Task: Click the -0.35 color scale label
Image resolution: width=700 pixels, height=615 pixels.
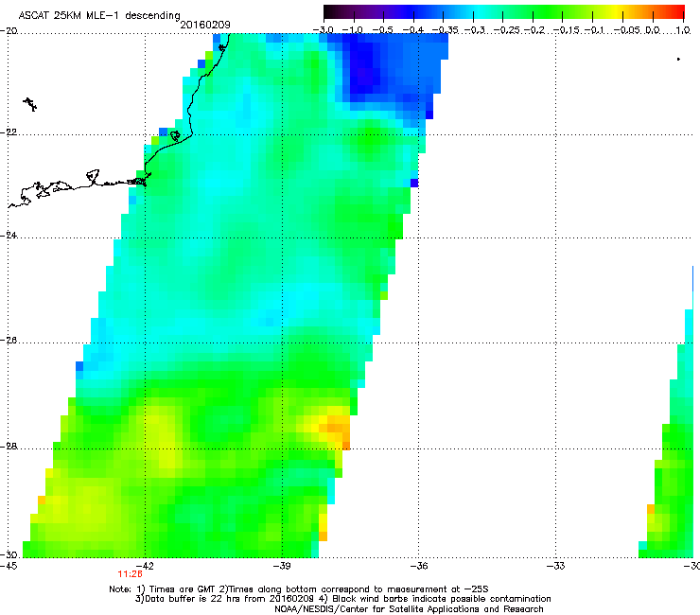Action: pos(446,30)
